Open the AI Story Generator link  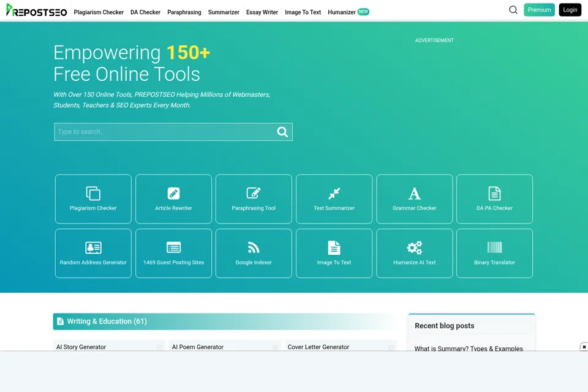(x=81, y=347)
